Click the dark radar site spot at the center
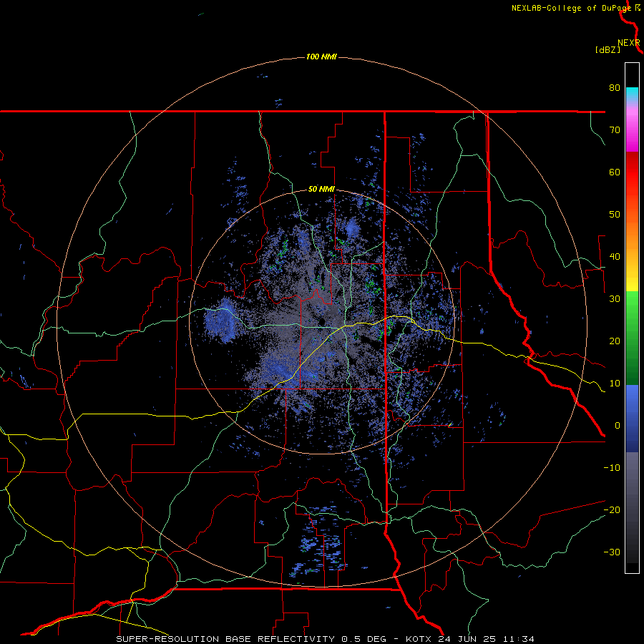This screenshot has width=644, height=644. point(321,321)
